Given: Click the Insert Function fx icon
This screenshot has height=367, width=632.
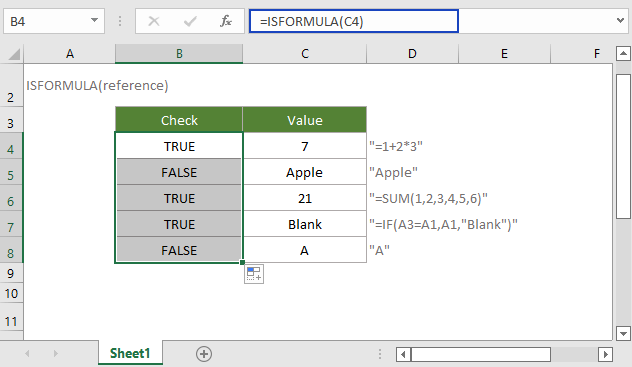Looking at the screenshot, I should pyautogui.click(x=226, y=21).
